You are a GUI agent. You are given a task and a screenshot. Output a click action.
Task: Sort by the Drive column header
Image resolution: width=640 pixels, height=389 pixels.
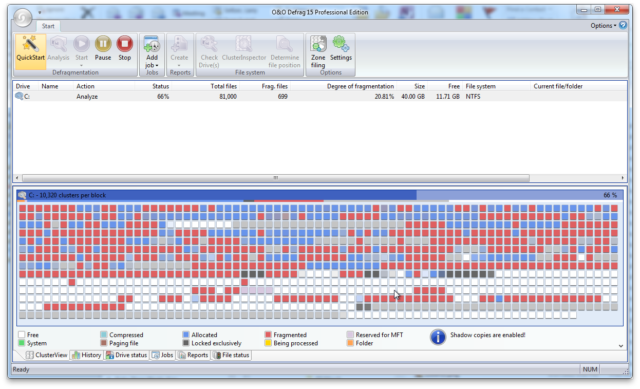click(x=23, y=86)
